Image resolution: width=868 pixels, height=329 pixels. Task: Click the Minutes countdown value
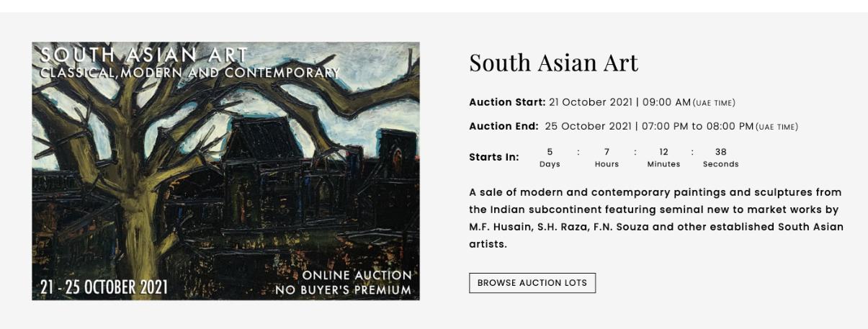pos(663,152)
